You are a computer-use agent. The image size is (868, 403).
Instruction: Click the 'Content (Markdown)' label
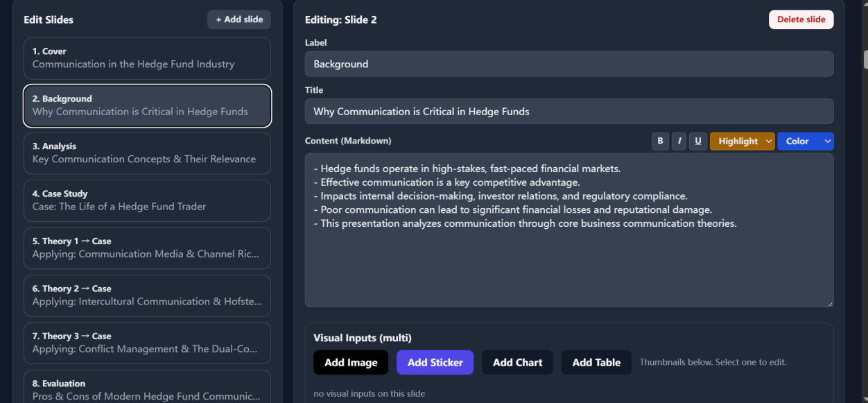348,141
